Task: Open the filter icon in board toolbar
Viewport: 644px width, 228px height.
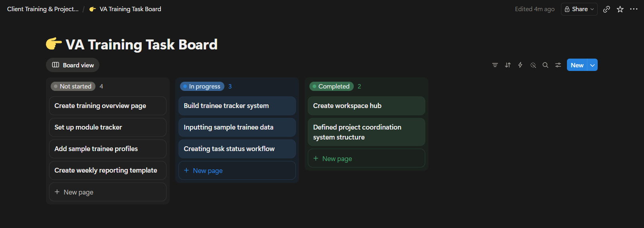Action: (x=495, y=65)
